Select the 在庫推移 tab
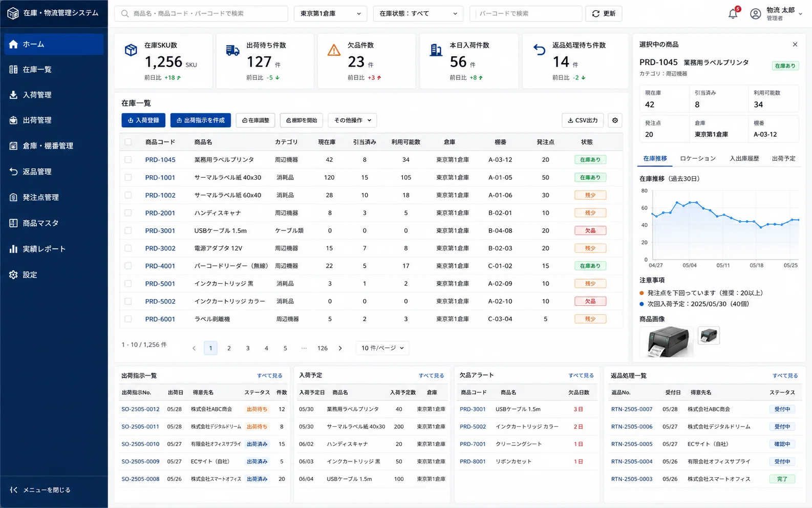Viewport: 812px width, 508px height. coord(655,159)
